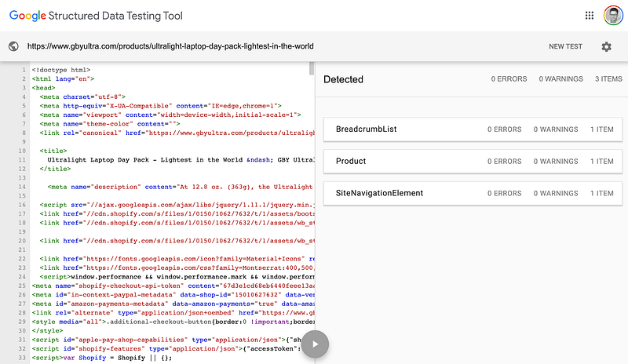Click the viewport meta line
The height and width of the screenshot is (364, 628).
(170, 115)
